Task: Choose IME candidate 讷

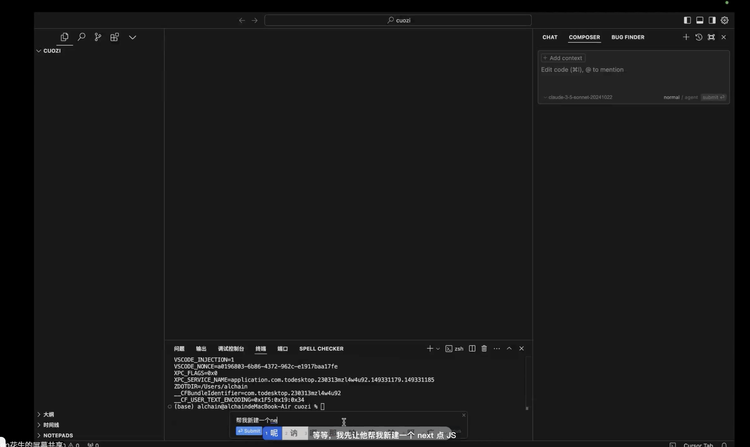Action: point(292,433)
